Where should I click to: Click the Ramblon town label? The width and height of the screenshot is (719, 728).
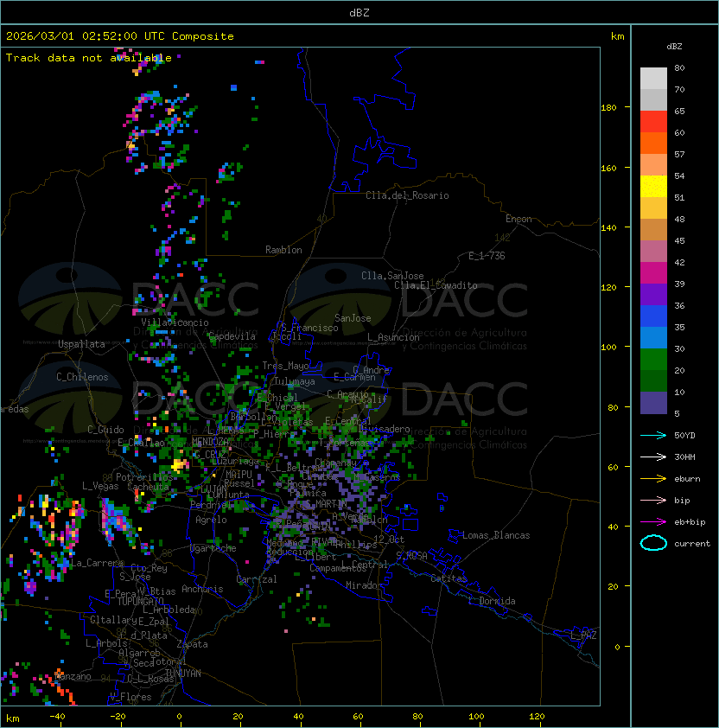click(283, 250)
